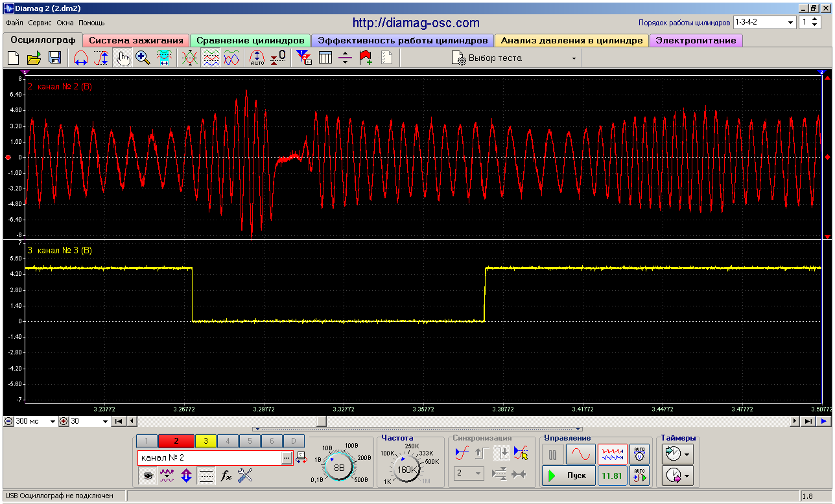Image resolution: width=835 pixels, height=504 pixels.
Task: Switch to the Осциллограф tab
Action: pyautogui.click(x=43, y=40)
